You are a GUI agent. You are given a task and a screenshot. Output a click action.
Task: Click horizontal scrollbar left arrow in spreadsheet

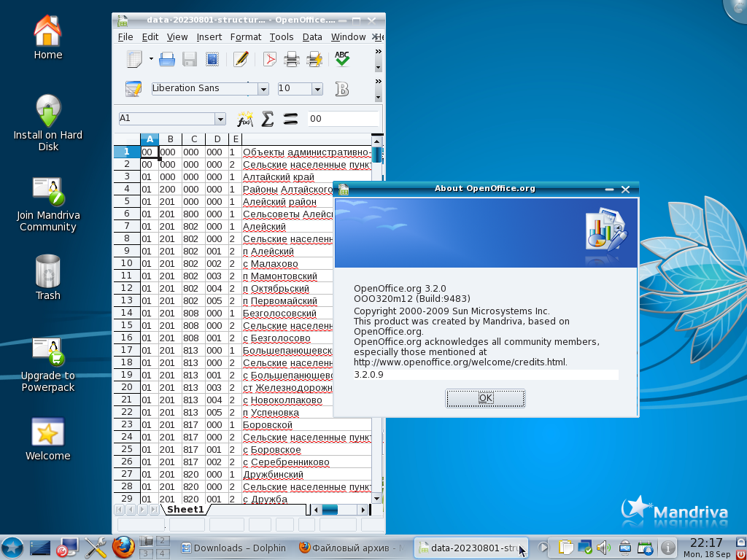tap(315, 510)
